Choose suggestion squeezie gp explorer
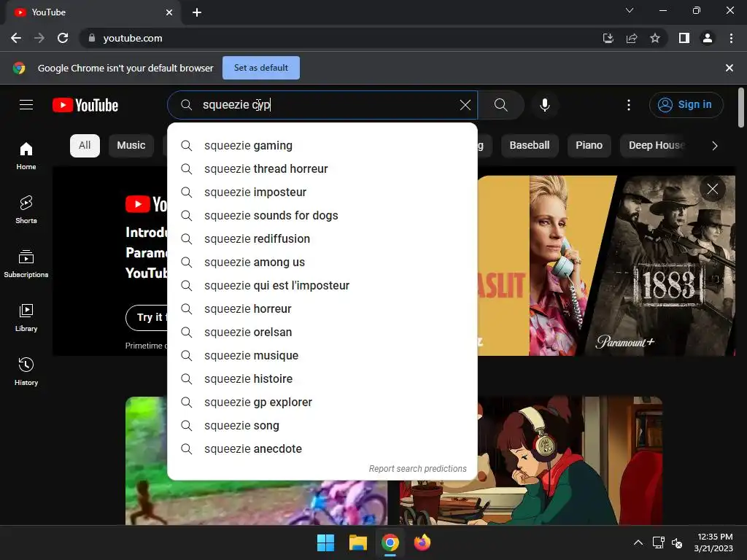 [x=322, y=402]
